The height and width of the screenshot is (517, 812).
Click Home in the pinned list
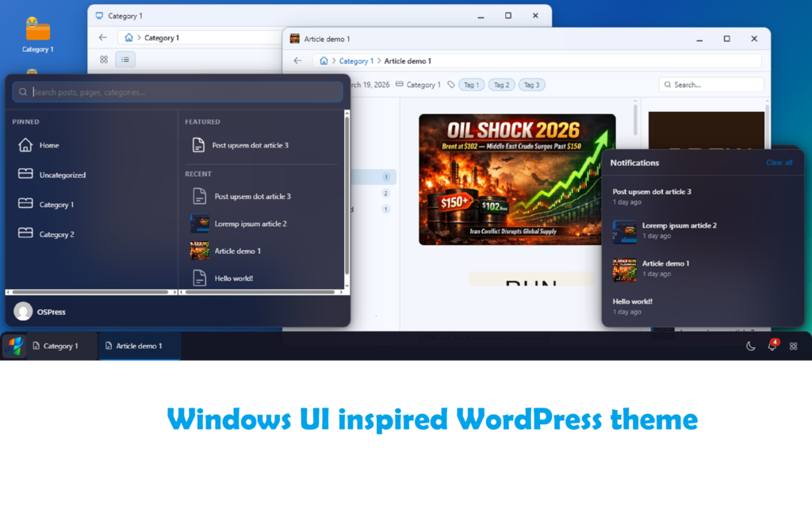49,145
